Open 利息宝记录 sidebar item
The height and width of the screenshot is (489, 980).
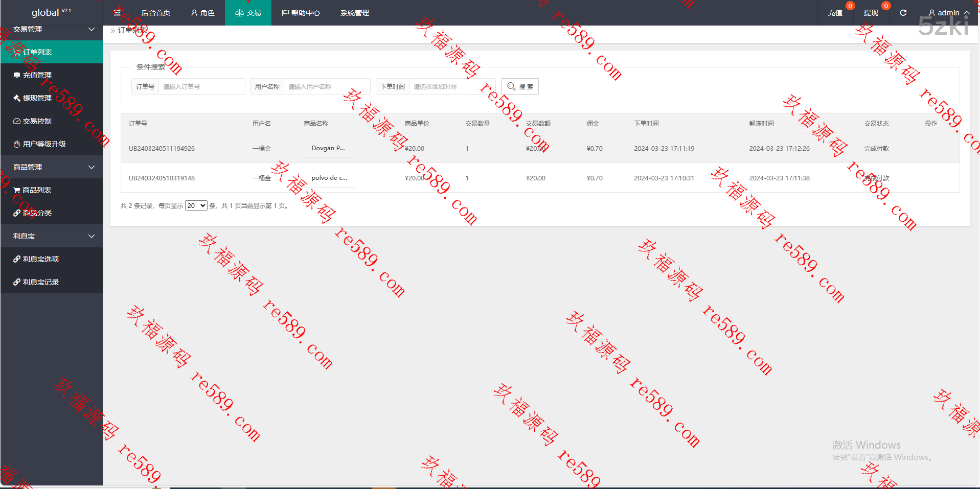40,282
